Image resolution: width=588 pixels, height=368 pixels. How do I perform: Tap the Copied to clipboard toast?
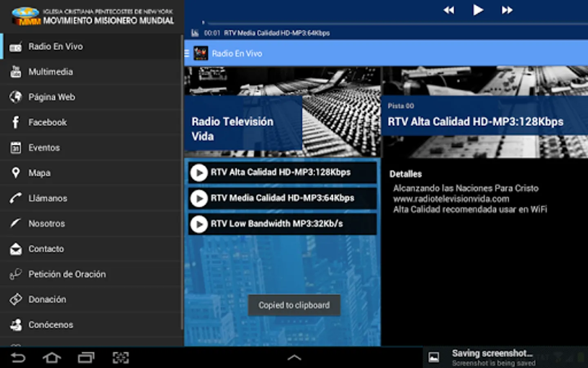(294, 305)
